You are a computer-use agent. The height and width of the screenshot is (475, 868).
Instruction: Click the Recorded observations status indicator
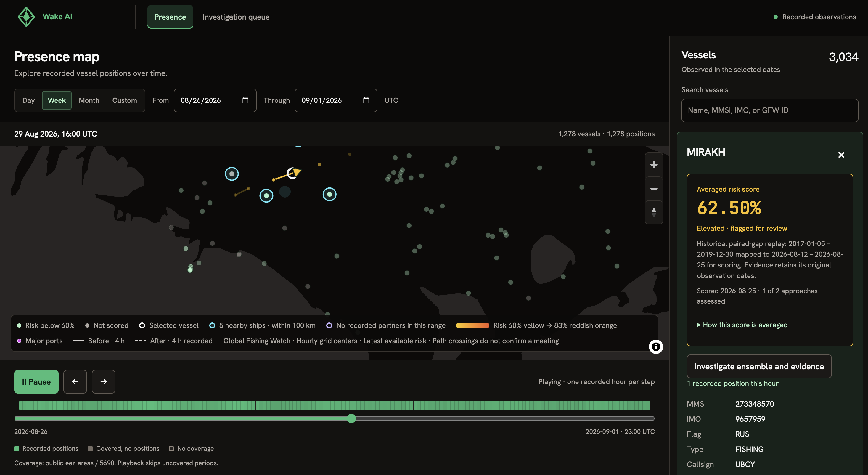coord(815,17)
